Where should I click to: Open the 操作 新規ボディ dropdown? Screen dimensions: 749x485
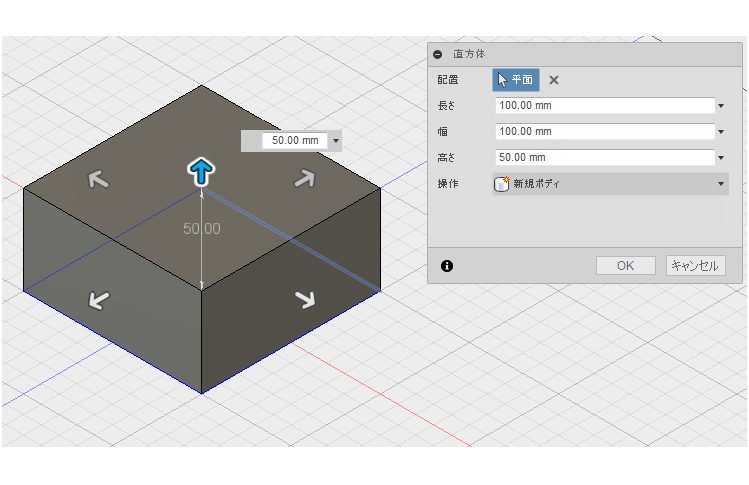(610, 183)
